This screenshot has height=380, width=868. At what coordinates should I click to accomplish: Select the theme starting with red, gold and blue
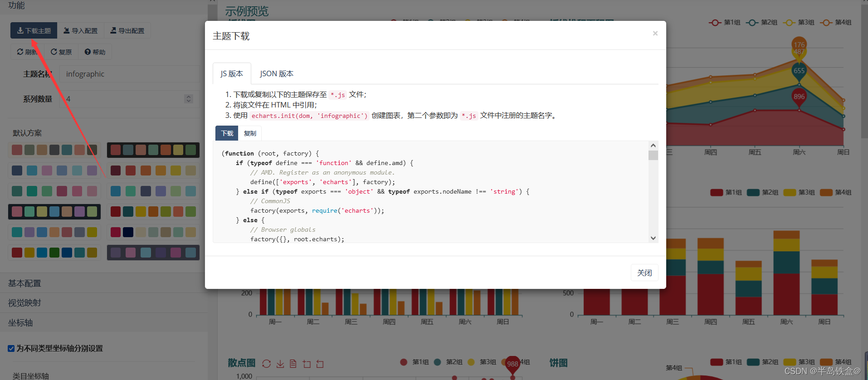click(54, 253)
